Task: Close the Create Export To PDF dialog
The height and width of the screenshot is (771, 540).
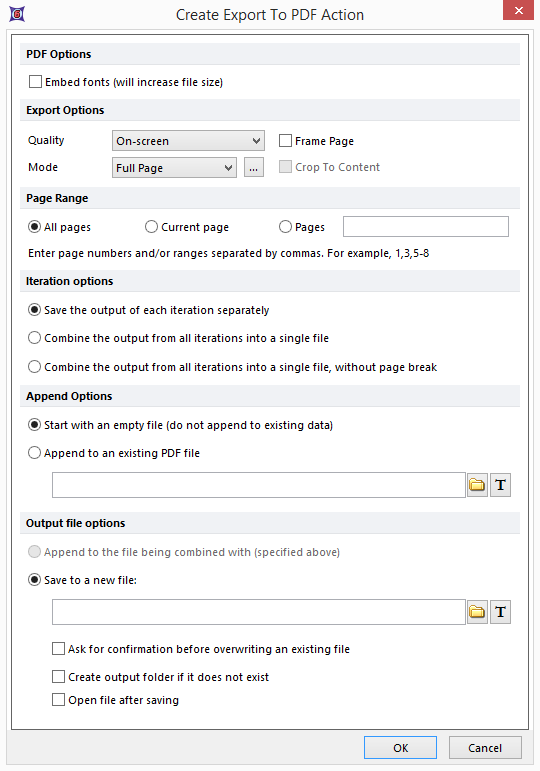Action: [518, 10]
